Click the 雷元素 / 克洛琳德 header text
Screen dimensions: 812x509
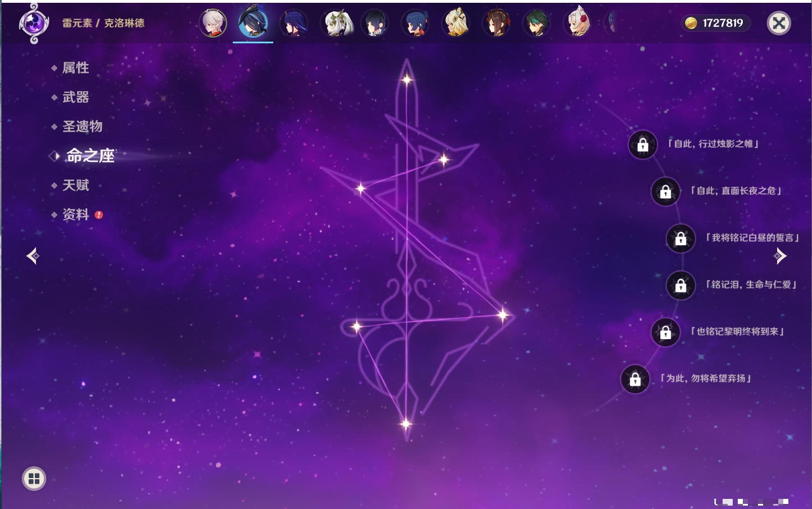(x=103, y=23)
